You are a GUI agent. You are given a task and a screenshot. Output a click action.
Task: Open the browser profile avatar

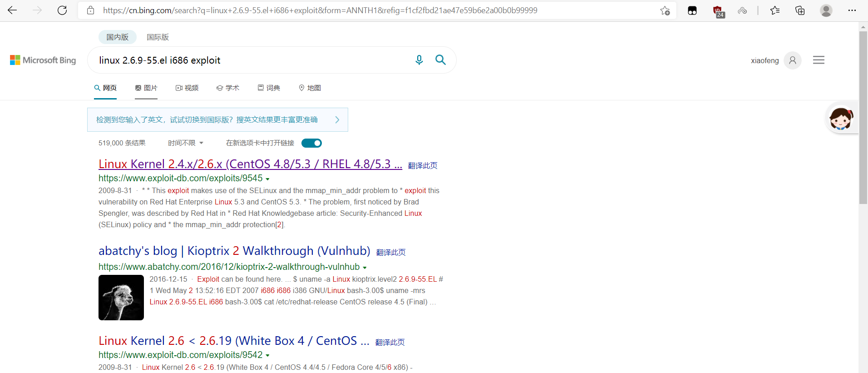(826, 10)
